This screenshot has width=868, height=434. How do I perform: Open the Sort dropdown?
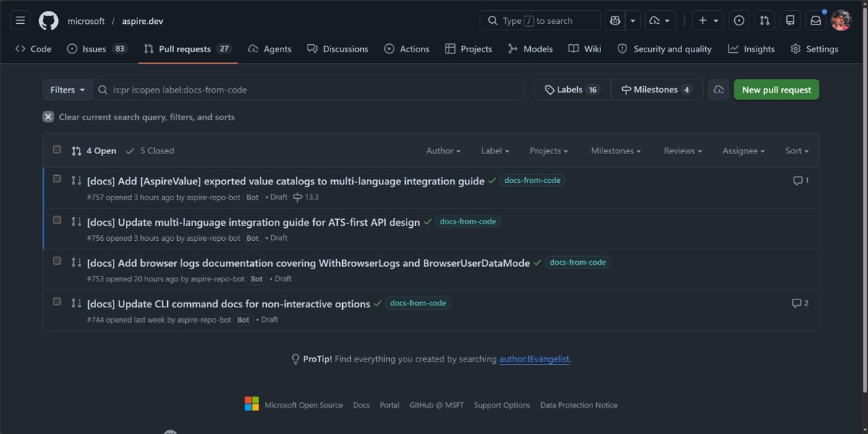(797, 150)
